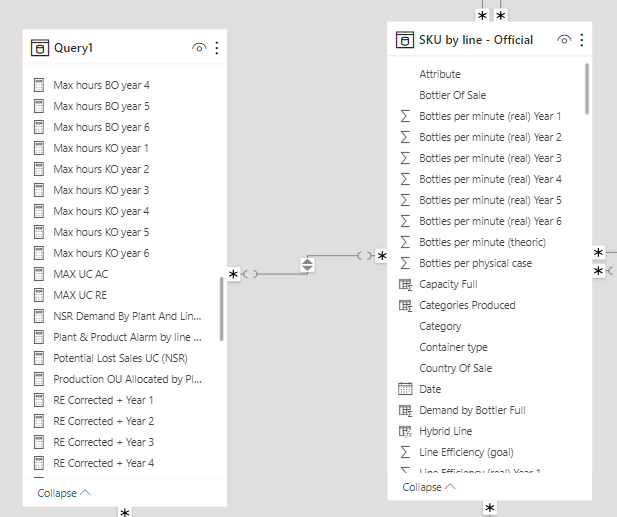Click measure icon for MAX UC AC

pos(39,274)
